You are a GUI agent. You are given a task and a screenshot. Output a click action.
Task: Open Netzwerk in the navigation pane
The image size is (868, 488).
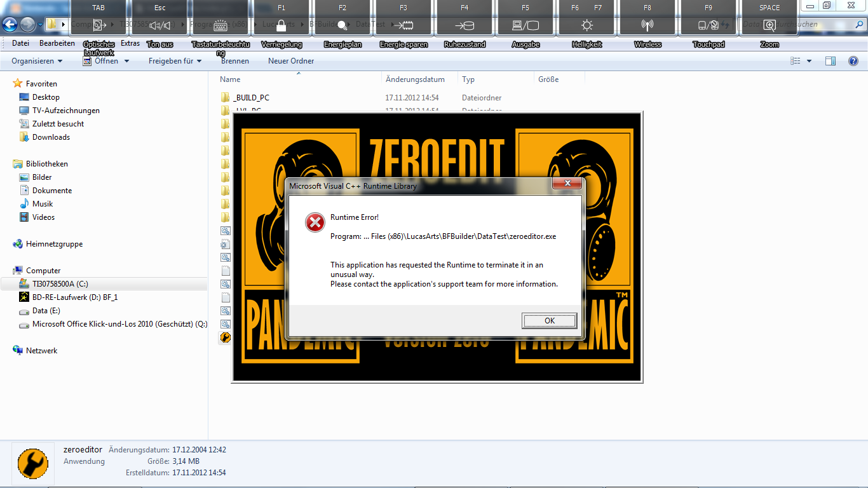[41, 351]
